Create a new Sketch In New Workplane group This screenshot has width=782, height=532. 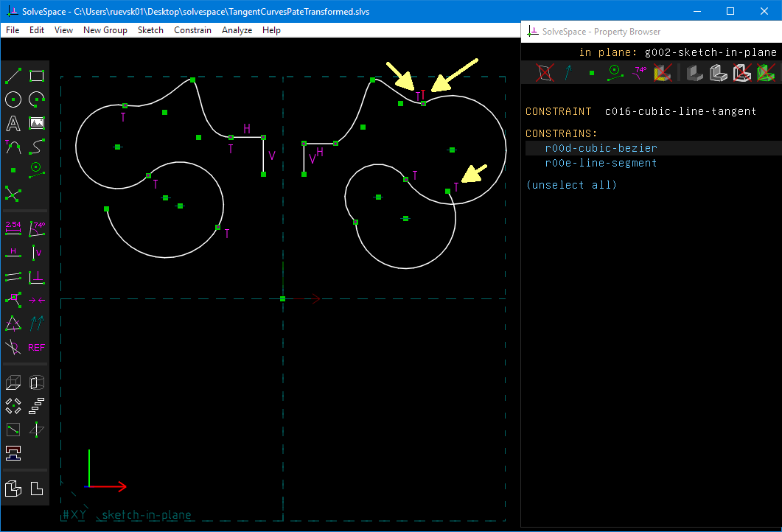click(x=13, y=430)
